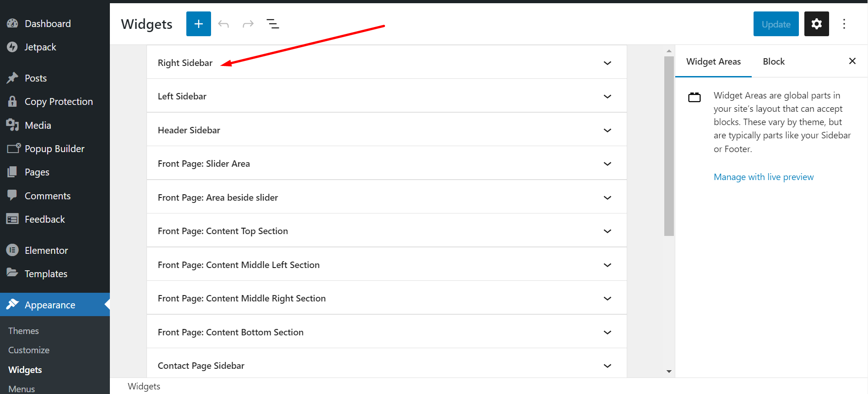868x394 pixels.
Task: Switch to the Block tab
Action: [773, 61]
